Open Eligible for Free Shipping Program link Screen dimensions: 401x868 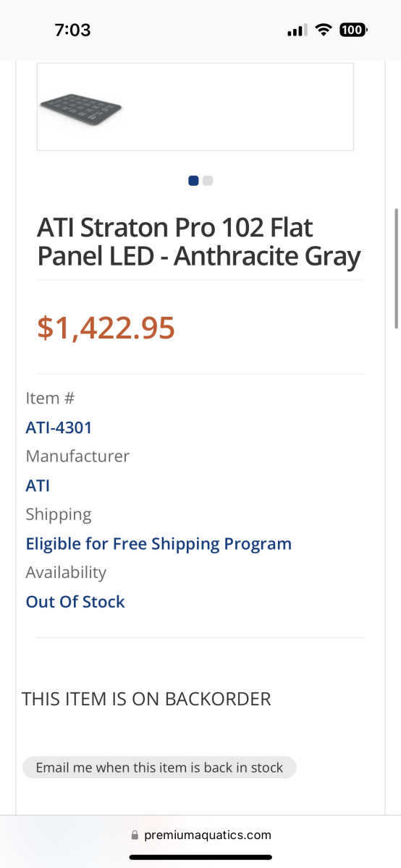tap(159, 544)
